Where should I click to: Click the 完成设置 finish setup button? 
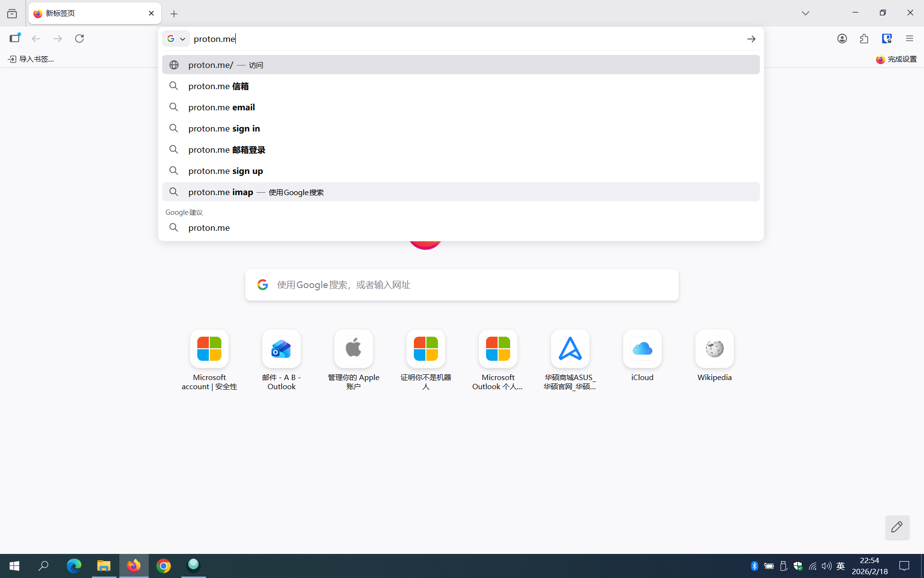pos(896,59)
